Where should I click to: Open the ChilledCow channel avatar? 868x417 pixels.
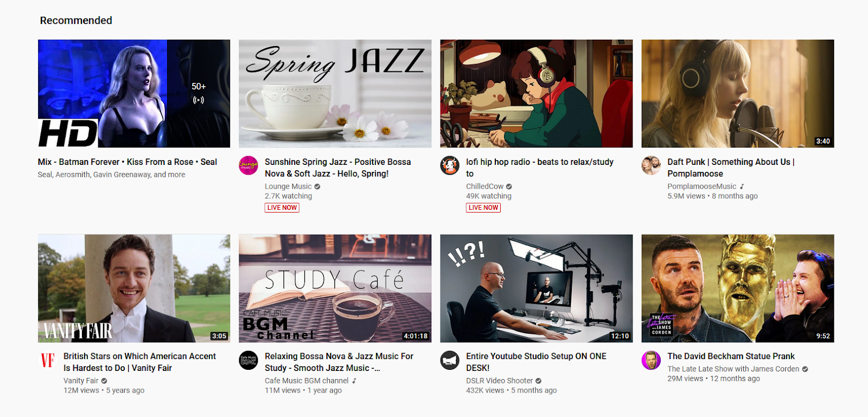tap(450, 165)
